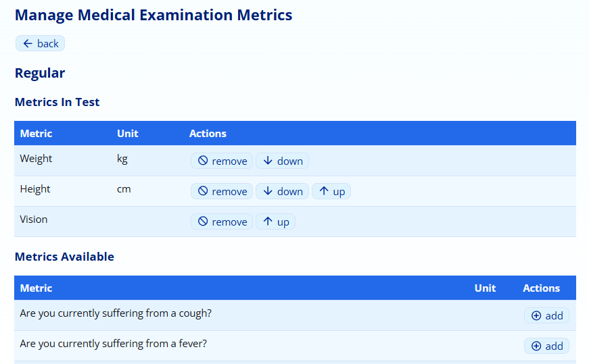This screenshot has height=364, width=589.
Task: Remove the Vision metric
Action: pyautogui.click(x=222, y=222)
